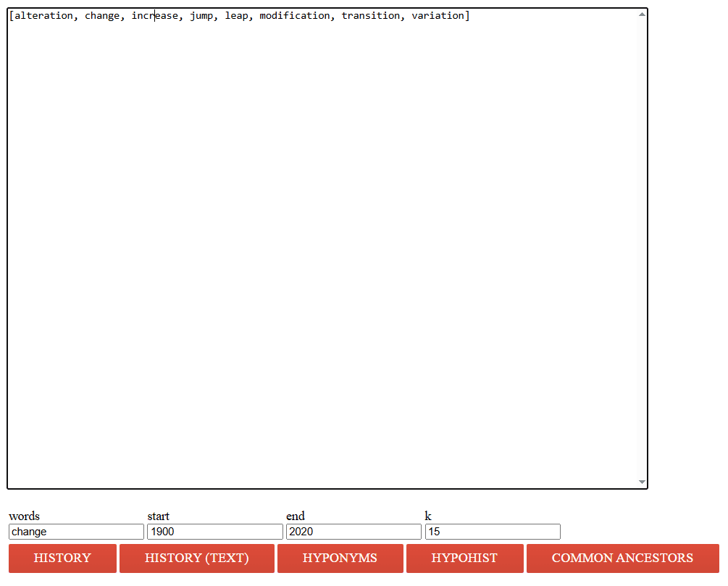
Task: Run the HISTORY (TEXT) query
Action: pyautogui.click(x=197, y=558)
